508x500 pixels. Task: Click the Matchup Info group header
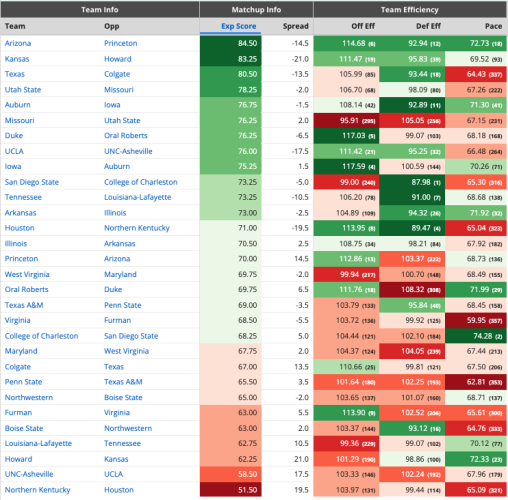(x=256, y=10)
